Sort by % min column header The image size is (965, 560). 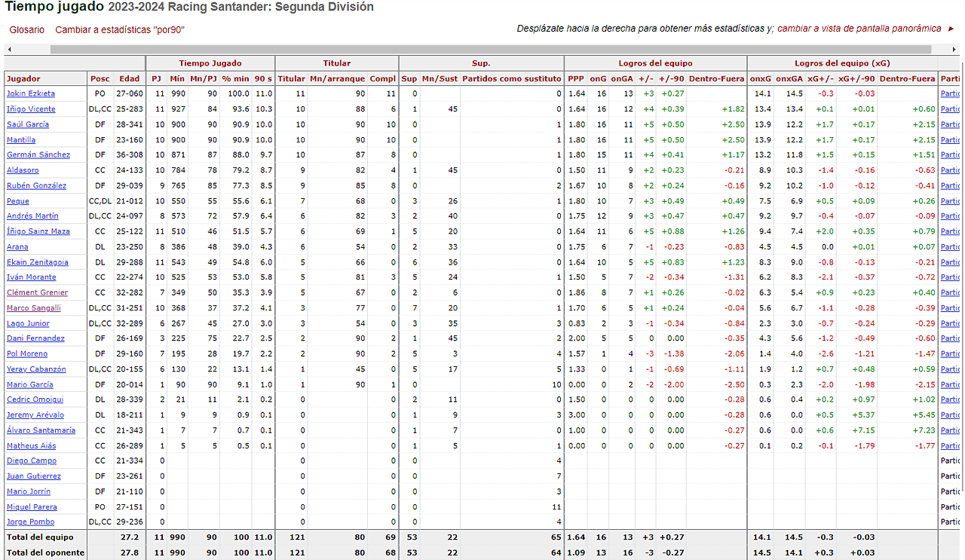[235, 78]
